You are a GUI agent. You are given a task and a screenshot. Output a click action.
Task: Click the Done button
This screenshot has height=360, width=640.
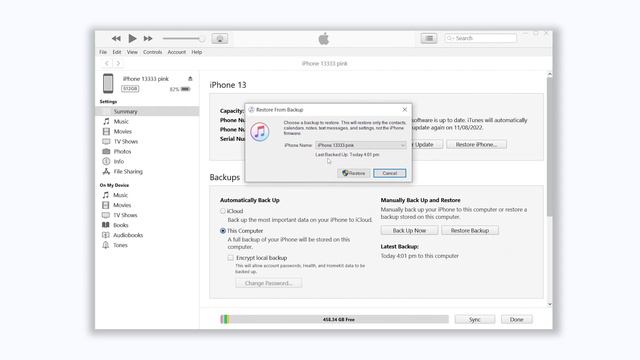[x=517, y=319]
